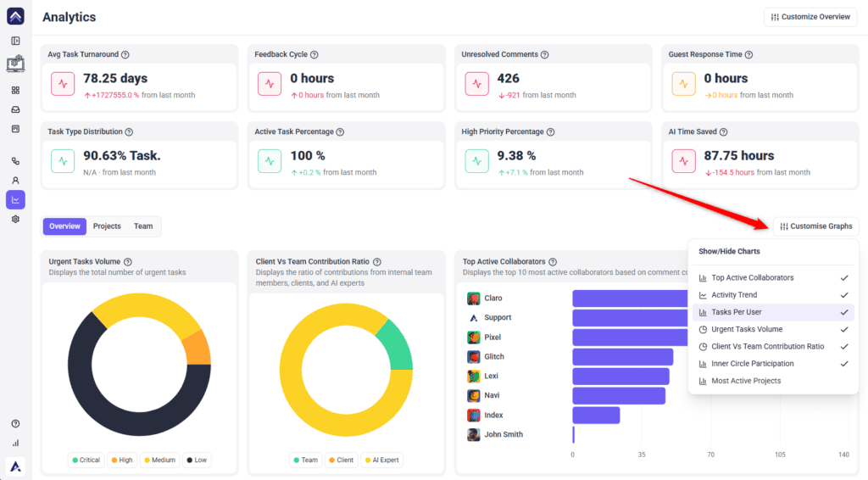Switch to the Overview tab
868x480 pixels.
pyautogui.click(x=64, y=226)
